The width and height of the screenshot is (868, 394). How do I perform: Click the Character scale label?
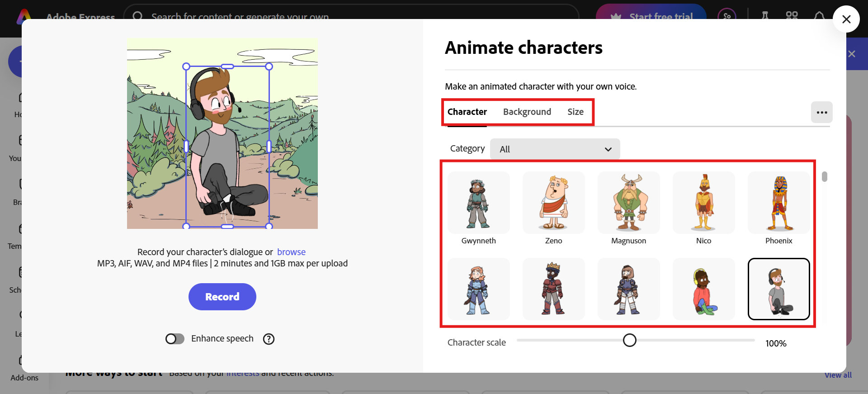pyautogui.click(x=476, y=342)
